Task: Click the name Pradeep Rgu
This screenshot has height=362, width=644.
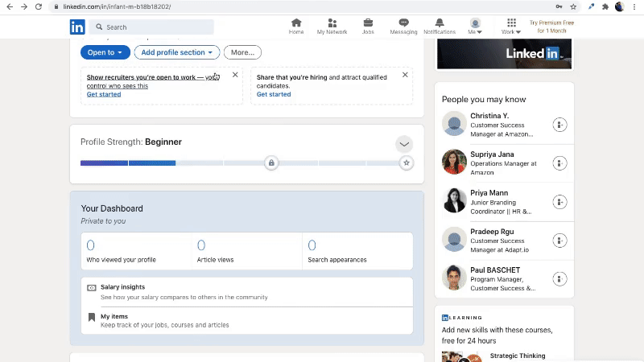Action: [x=492, y=232]
